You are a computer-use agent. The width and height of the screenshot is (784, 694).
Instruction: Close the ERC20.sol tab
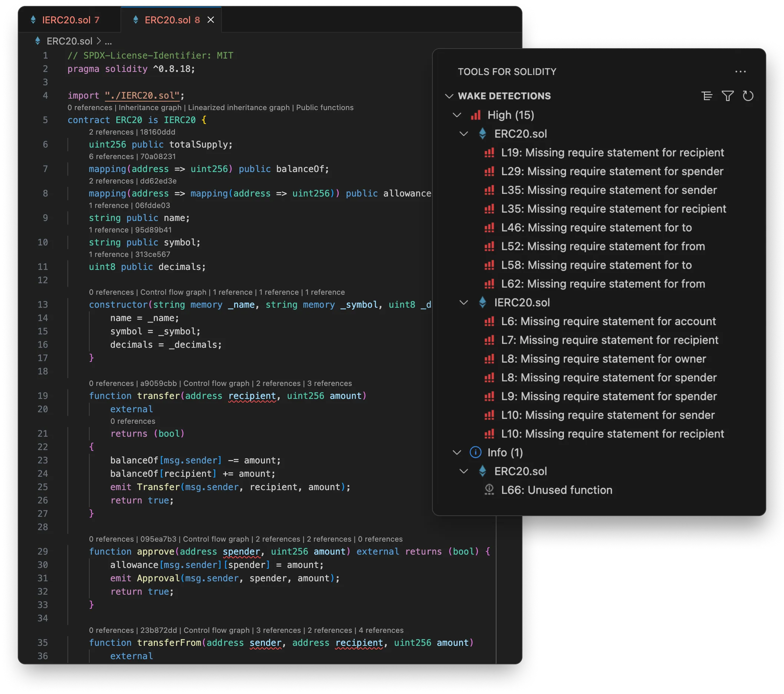(x=210, y=20)
